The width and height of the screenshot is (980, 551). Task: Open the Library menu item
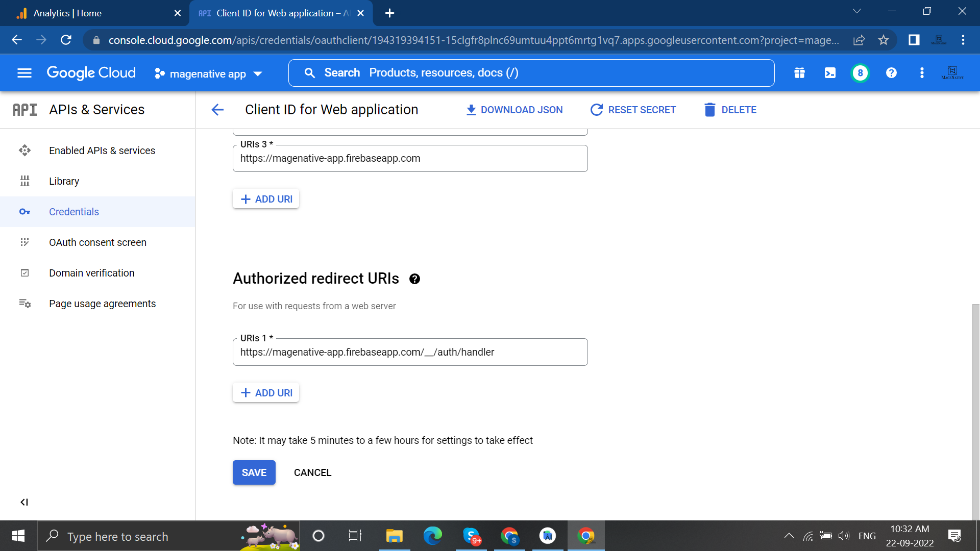pos(64,180)
